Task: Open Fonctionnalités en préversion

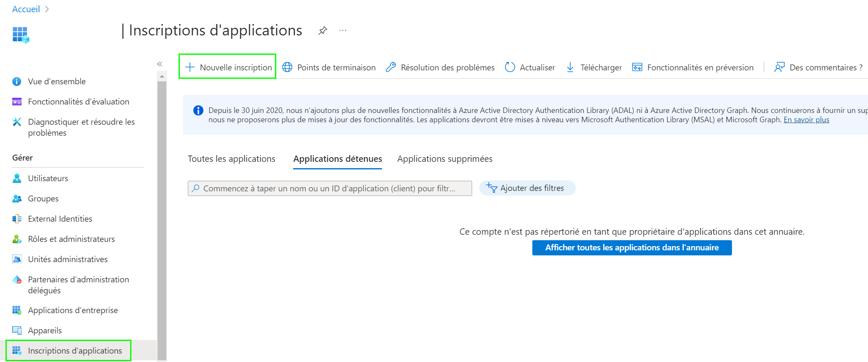Action: (700, 67)
